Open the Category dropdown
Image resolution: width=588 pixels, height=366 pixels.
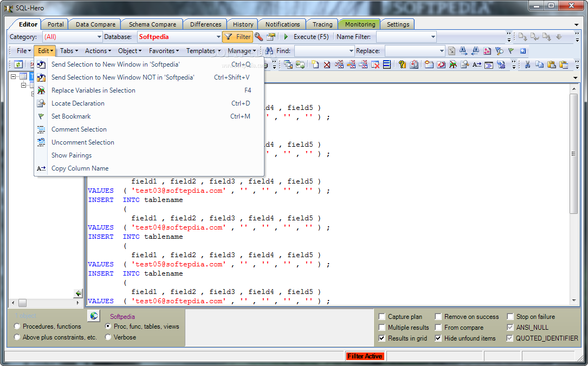click(x=99, y=37)
